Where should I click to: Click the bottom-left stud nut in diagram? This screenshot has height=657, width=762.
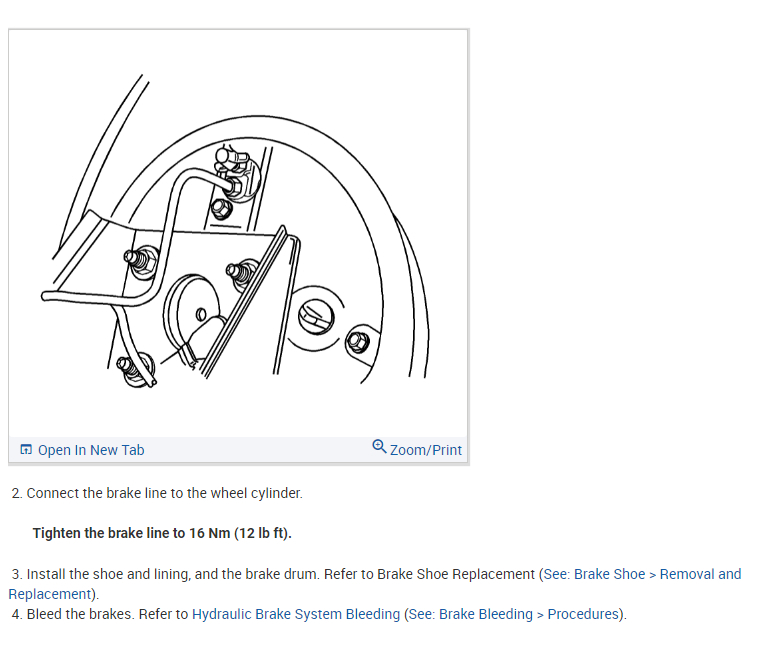click(134, 369)
